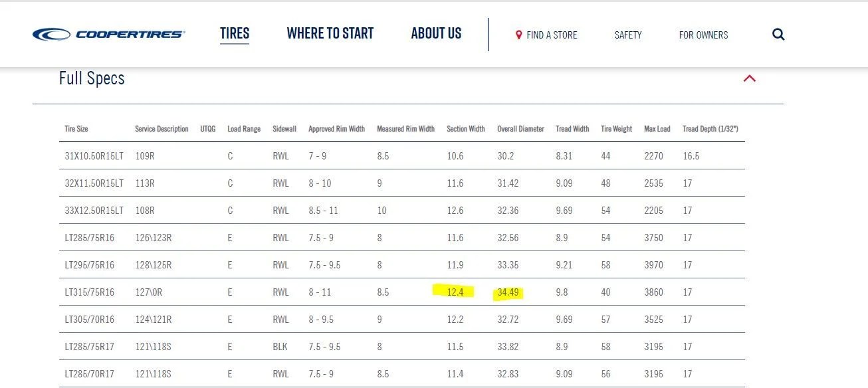The width and height of the screenshot is (868, 388).
Task: Click the highlighted 34.49 diameter value
Action: [x=509, y=292]
